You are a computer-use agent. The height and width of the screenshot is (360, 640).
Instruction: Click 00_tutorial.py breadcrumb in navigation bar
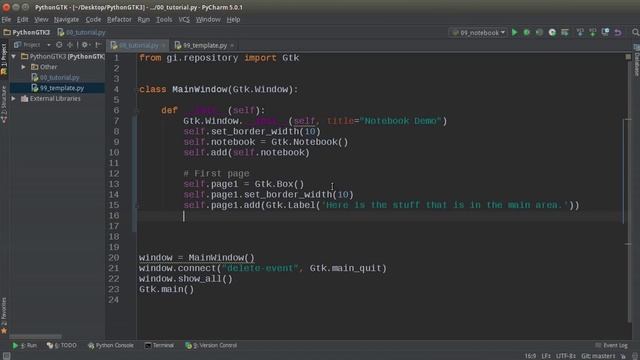(82, 32)
